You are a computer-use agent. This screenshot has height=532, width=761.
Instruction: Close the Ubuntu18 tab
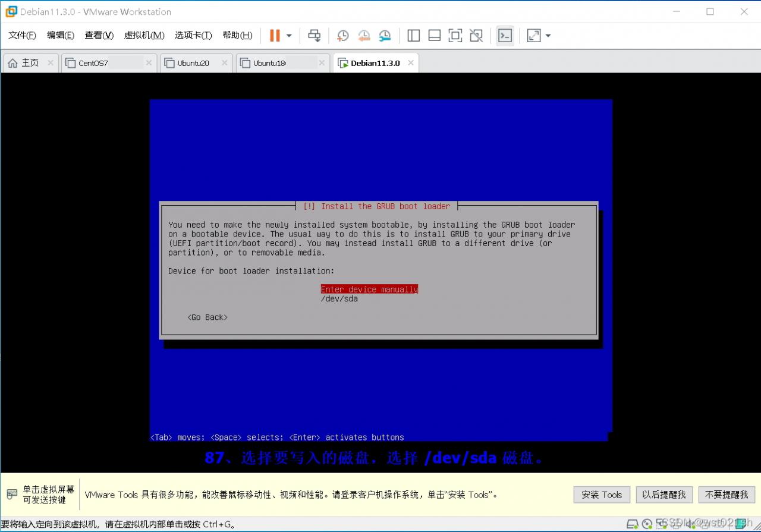(x=322, y=62)
